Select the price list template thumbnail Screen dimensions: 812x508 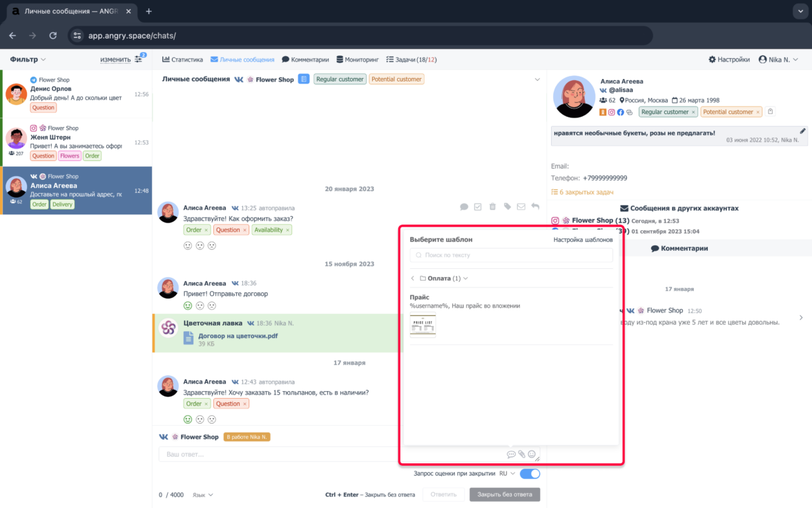click(423, 325)
